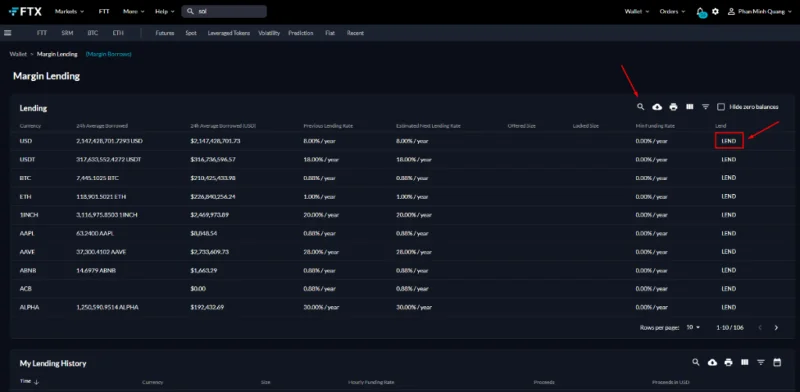Sort by Currency column header
800x392 pixels.
coord(30,126)
